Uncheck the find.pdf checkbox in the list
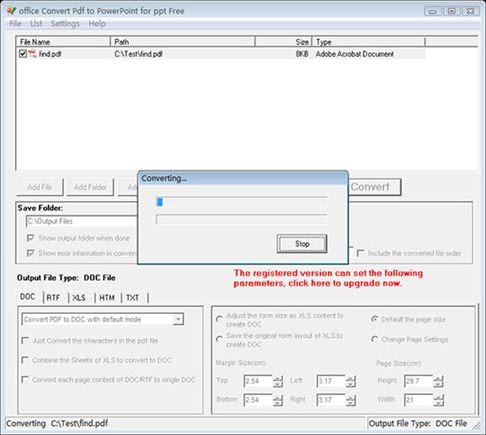The image size is (486, 435). pos(23,54)
